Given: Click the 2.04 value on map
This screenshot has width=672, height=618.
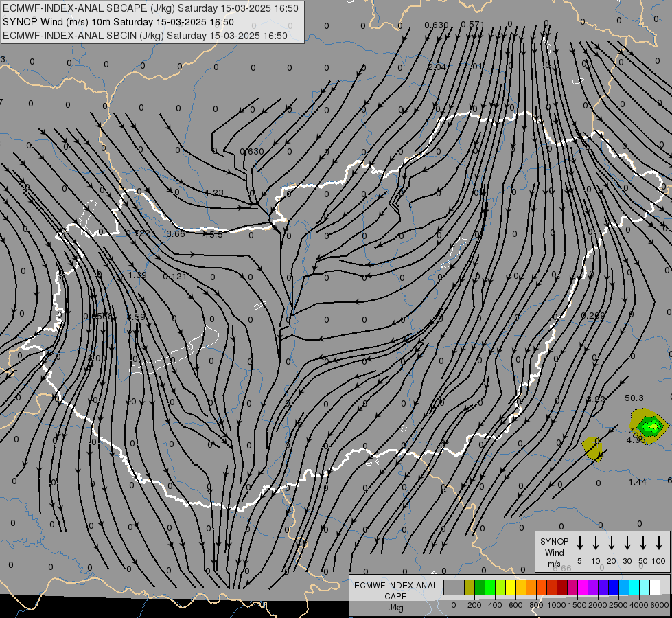Looking at the screenshot, I should tap(437, 67).
